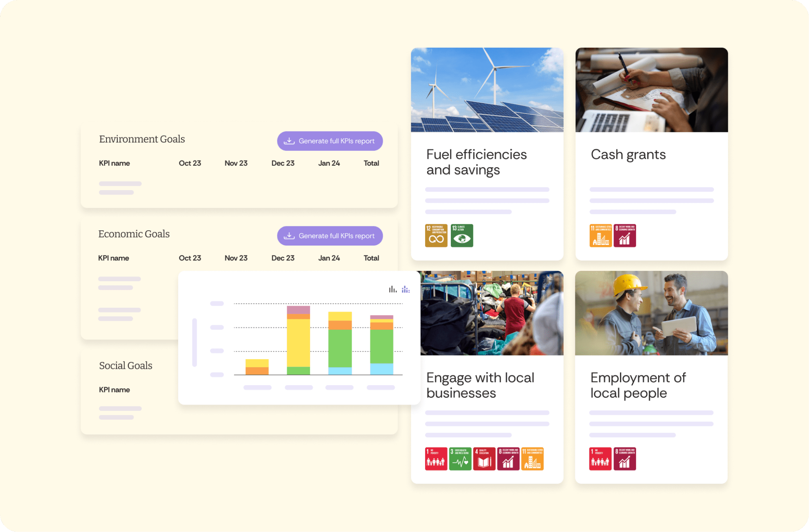Click the chart's vertical scrollbar
This screenshot has height=532, width=809.
[195, 342]
